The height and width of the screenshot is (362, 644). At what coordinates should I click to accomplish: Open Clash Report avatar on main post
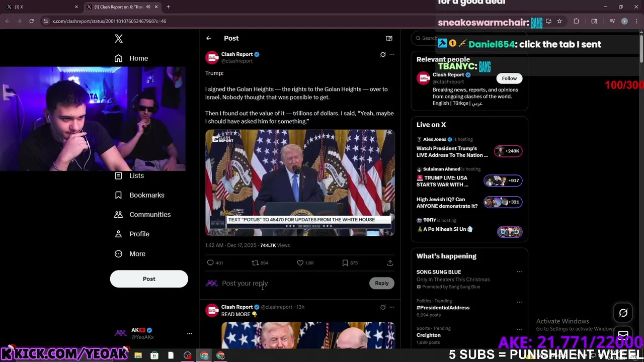(x=212, y=58)
